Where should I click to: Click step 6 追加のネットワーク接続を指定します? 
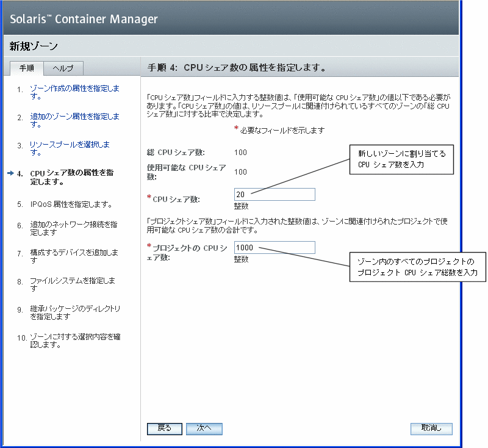[x=73, y=228]
